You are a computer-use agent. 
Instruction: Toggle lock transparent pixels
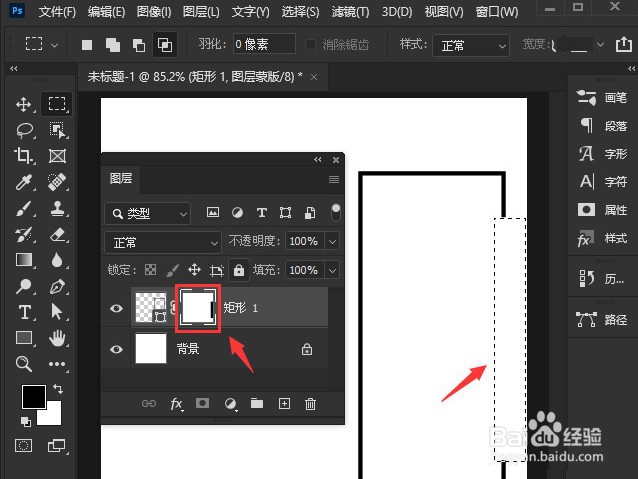[151, 270]
